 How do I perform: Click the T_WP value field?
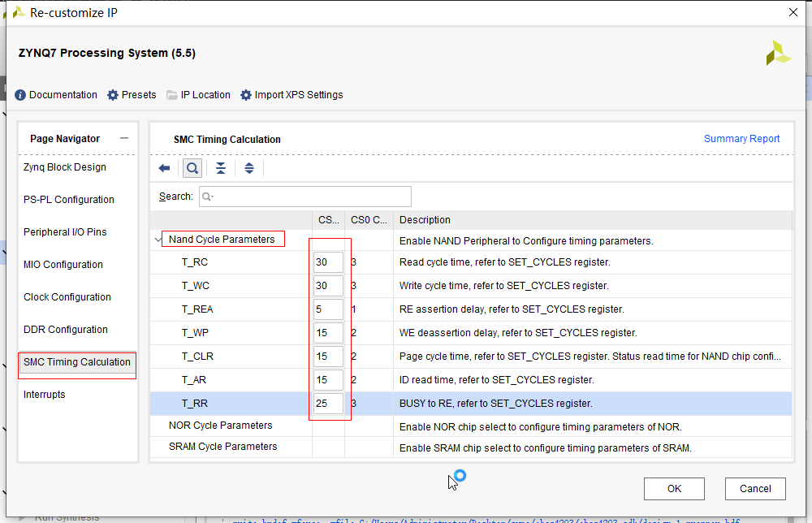(328, 333)
